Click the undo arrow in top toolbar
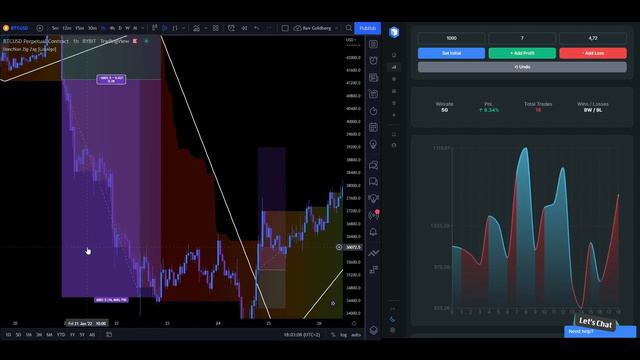Viewport: 640px width, 360px height. point(257,28)
